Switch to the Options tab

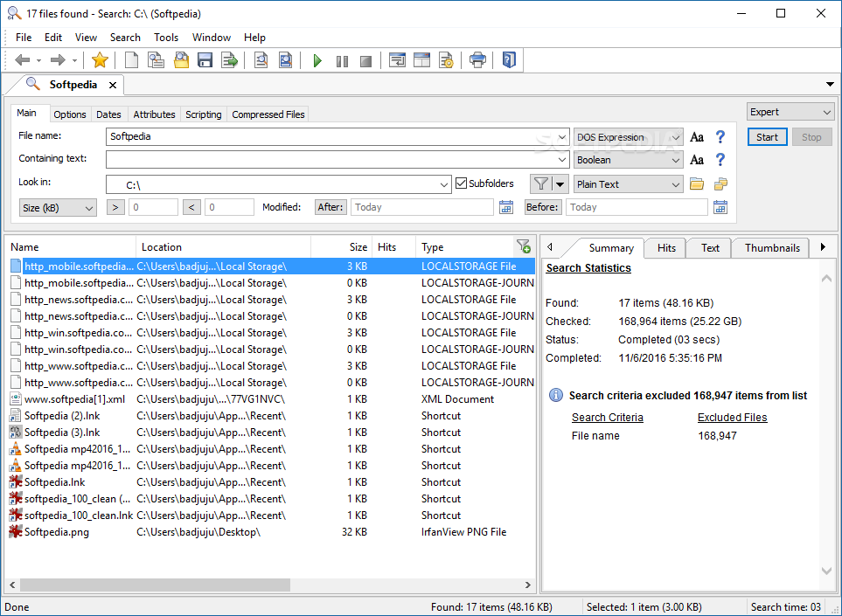point(70,114)
